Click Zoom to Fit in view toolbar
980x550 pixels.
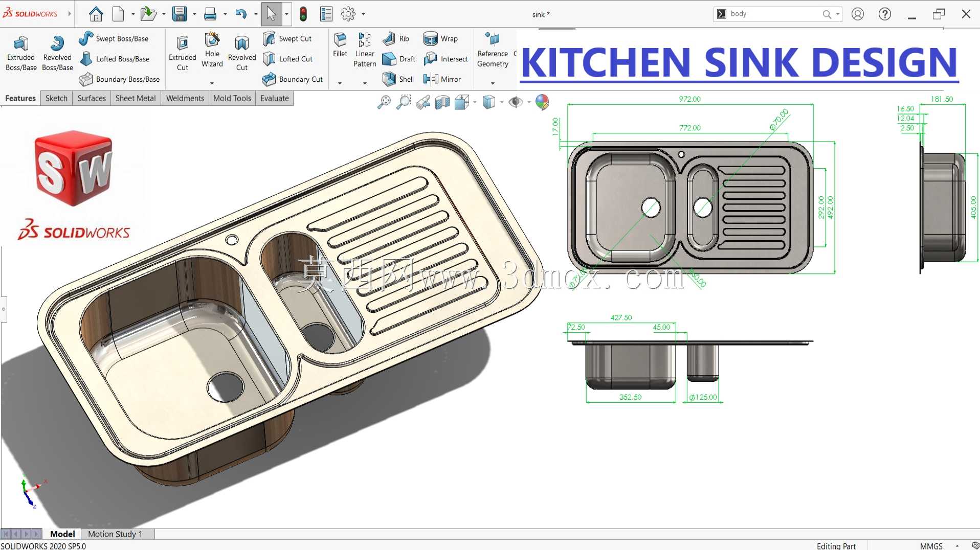tap(384, 102)
